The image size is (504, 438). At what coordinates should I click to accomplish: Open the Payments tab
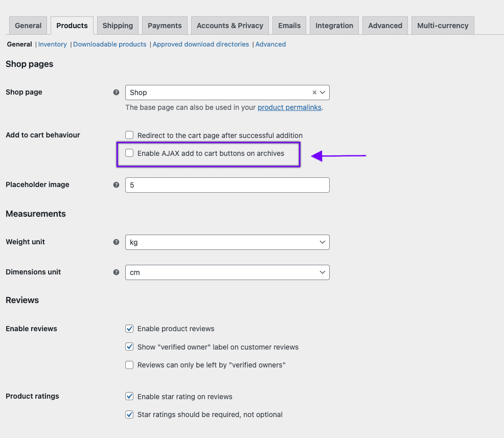pyautogui.click(x=165, y=26)
